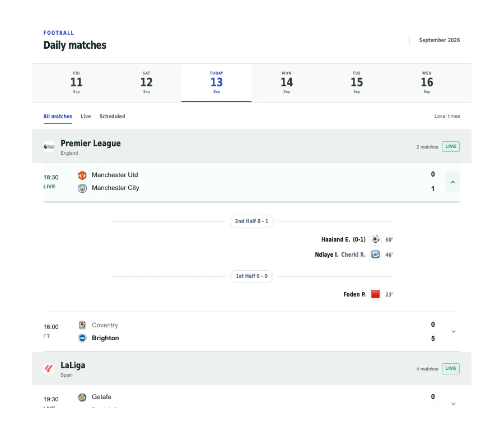Click the 23' minute marker
The image size is (504, 426).
[389, 294]
